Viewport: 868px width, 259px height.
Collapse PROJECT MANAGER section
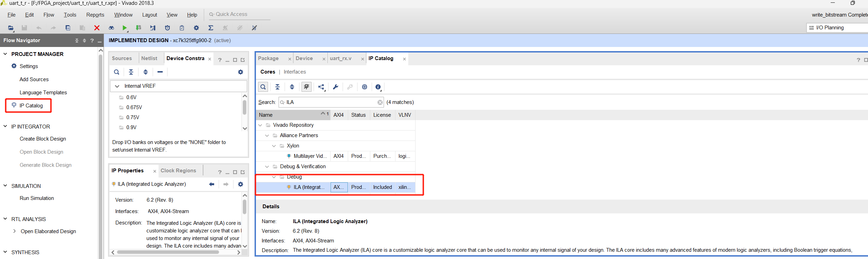(x=5, y=54)
